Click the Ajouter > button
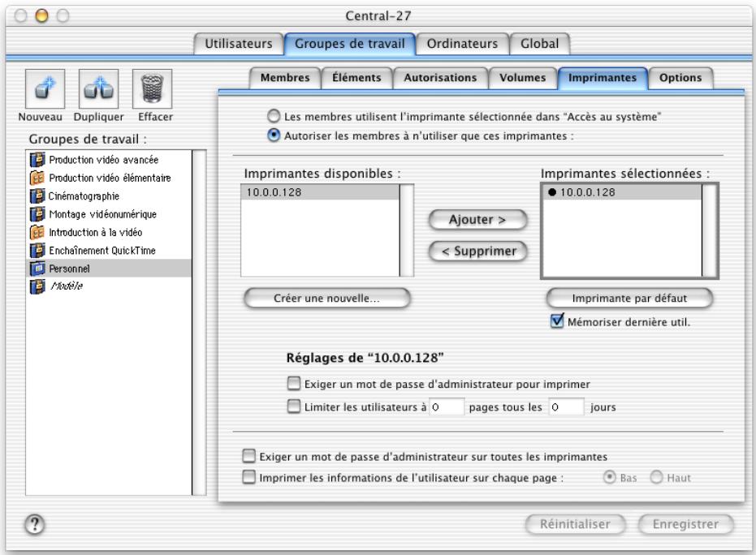This screenshot has height=555, width=756. (x=477, y=220)
